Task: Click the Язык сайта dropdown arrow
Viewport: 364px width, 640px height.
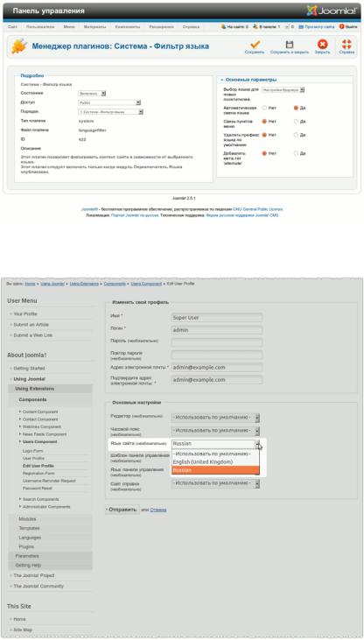Action: pyautogui.click(x=257, y=444)
